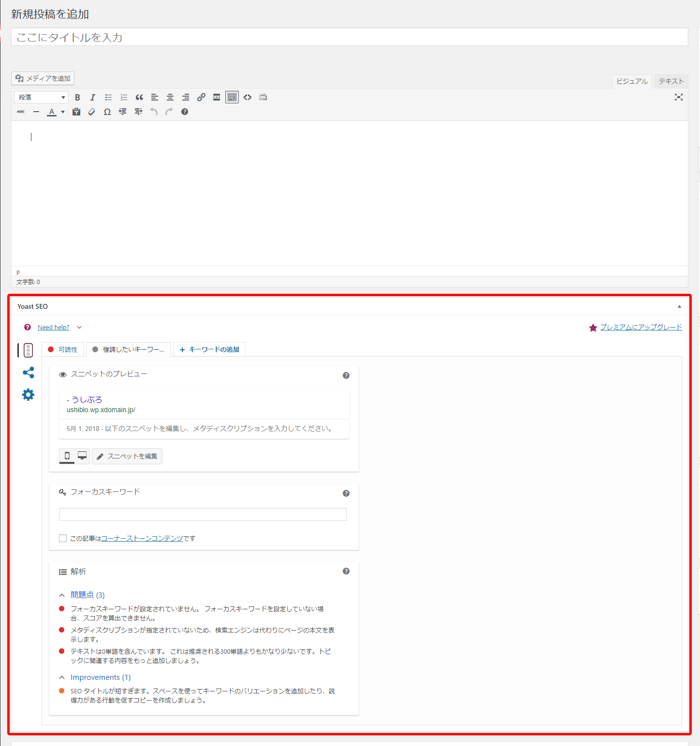The height and width of the screenshot is (746, 700).
Task: Open the special character (Omega) picker
Action: coord(107,112)
